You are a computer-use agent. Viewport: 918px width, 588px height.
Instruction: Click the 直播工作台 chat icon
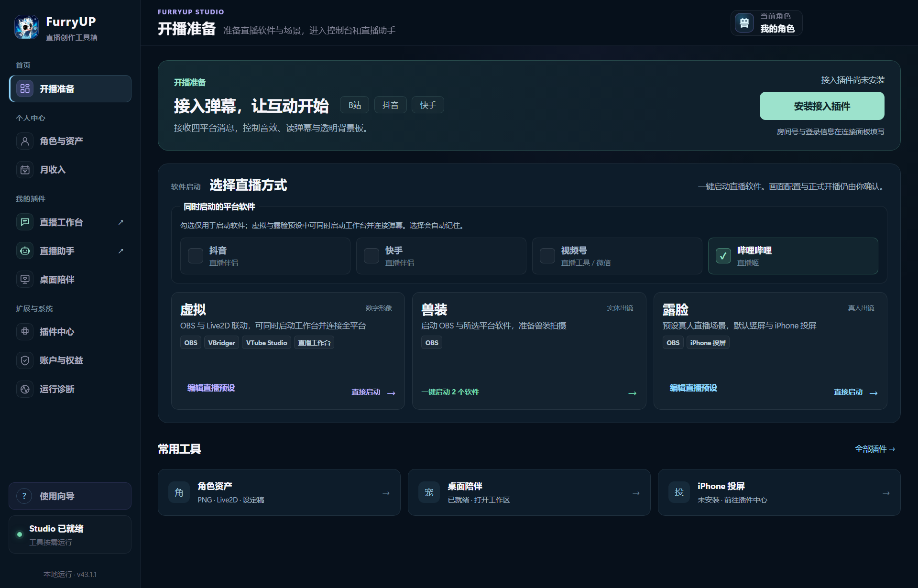tap(25, 222)
